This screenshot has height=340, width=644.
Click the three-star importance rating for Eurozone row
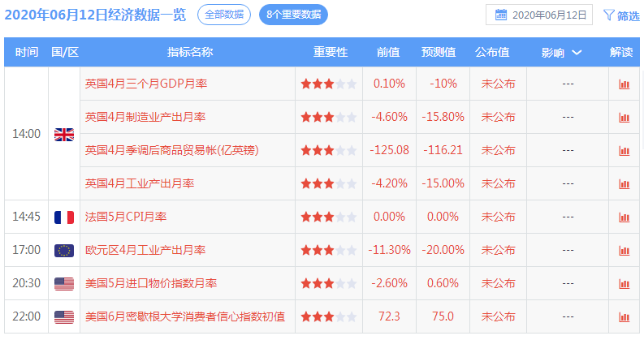pyautogui.click(x=328, y=250)
